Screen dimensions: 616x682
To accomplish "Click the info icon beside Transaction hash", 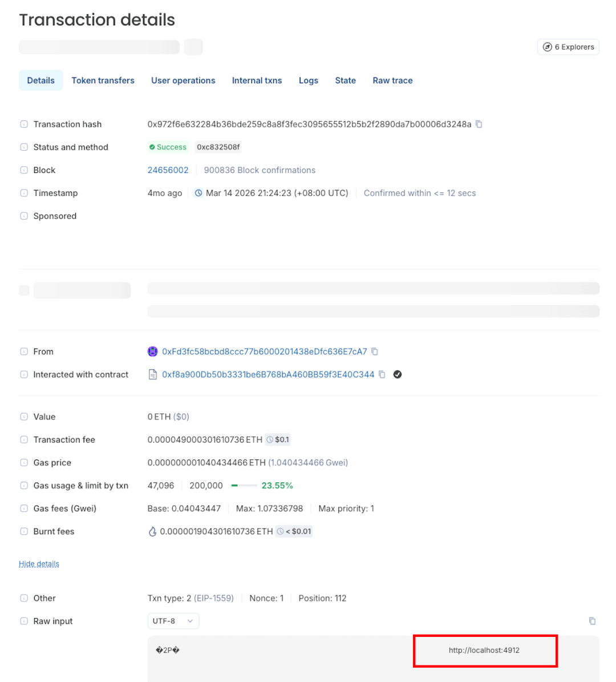I will [24, 124].
